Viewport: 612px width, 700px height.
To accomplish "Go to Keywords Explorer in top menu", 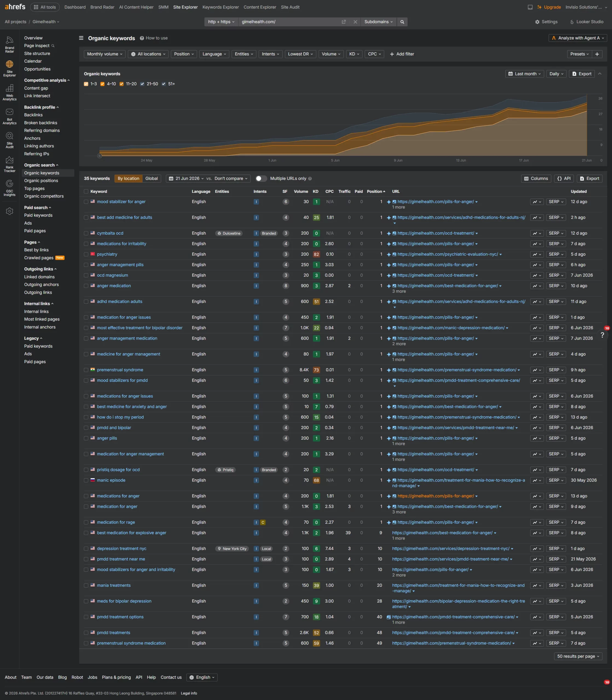I will coord(221,7).
